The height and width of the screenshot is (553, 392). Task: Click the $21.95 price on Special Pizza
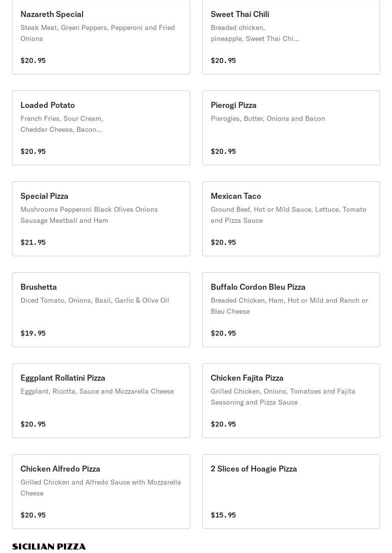click(33, 242)
